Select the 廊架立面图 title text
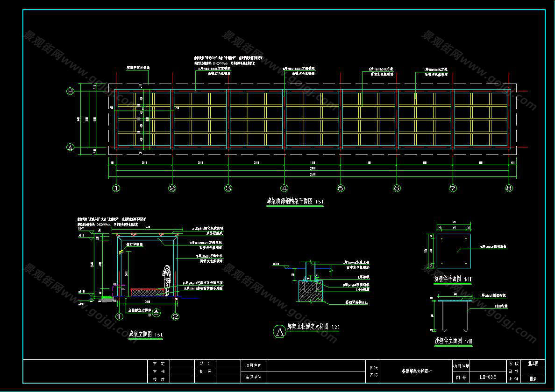 coord(142,334)
